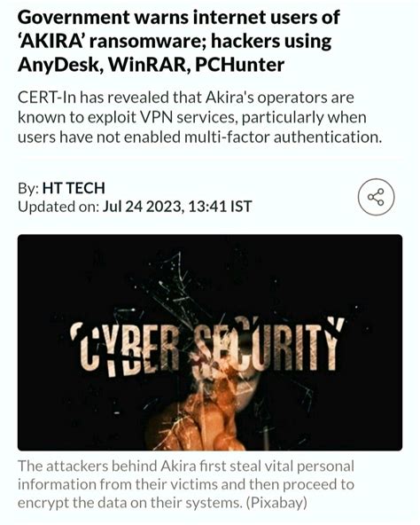The width and height of the screenshot is (420, 525).
Task: Tap the circular share icon
Action: point(377,197)
